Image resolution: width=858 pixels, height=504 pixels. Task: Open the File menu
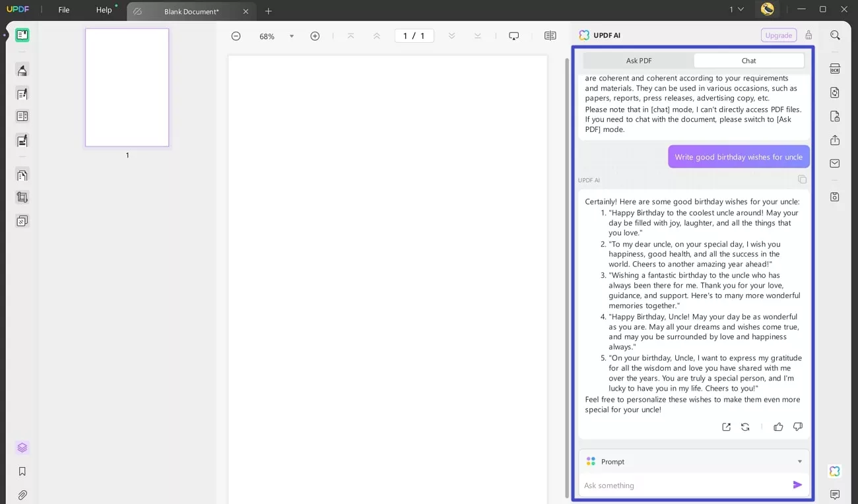click(64, 10)
